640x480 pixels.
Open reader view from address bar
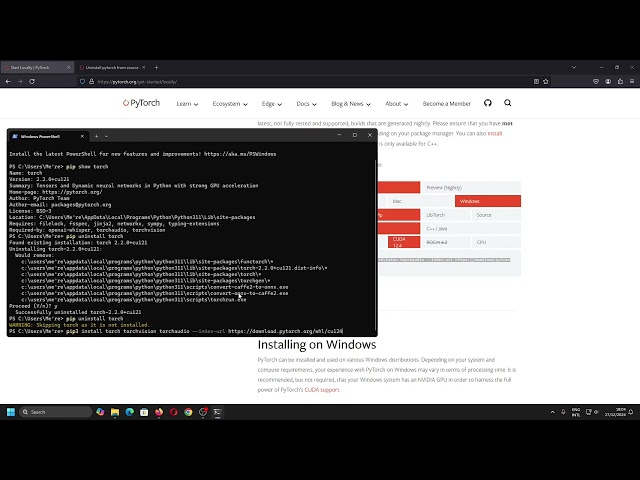coord(536,82)
